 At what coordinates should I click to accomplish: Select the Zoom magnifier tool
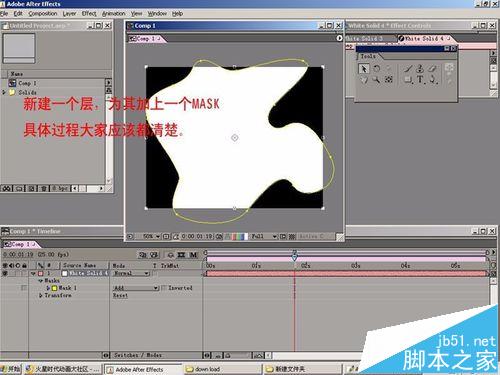[376, 80]
